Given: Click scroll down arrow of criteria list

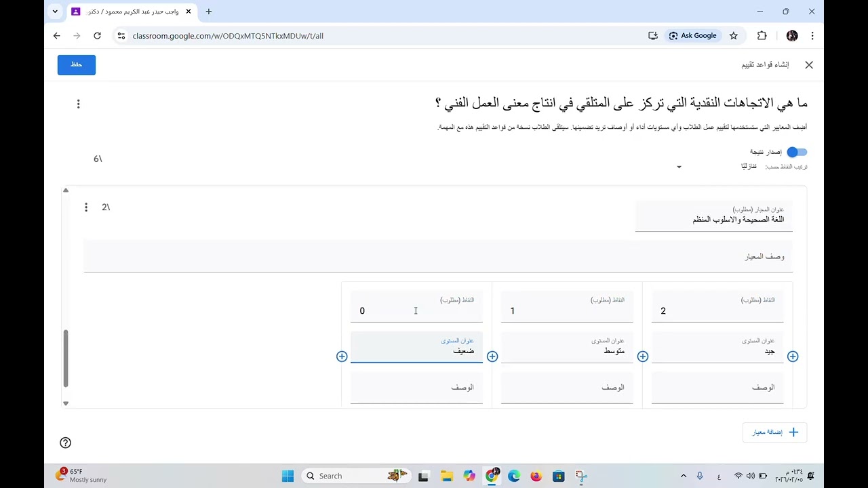Looking at the screenshot, I should click(x=66, y=403).
